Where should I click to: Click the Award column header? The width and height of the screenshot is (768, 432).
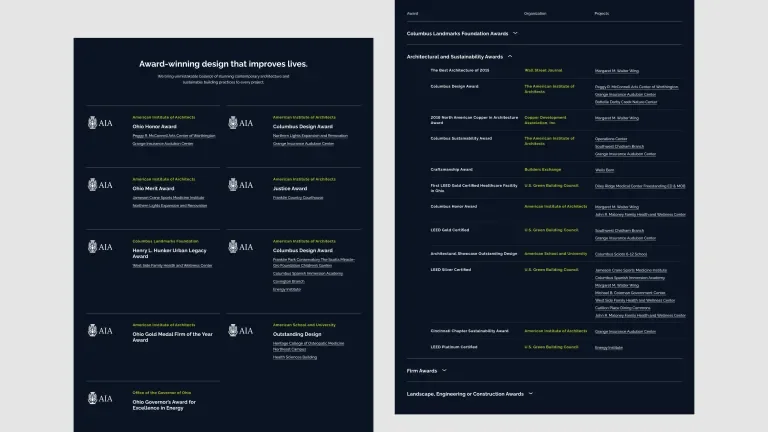(412, 14)
